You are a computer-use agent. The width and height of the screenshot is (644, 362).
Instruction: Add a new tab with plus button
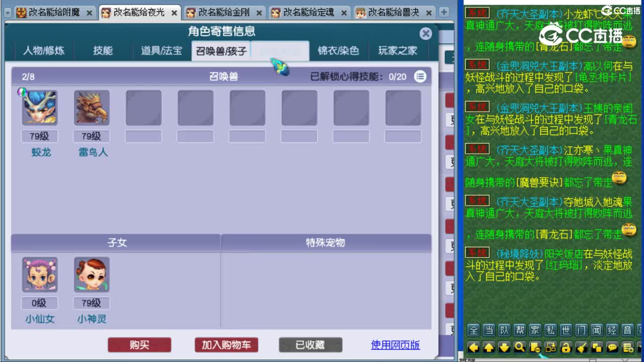[x=445, y=12]
